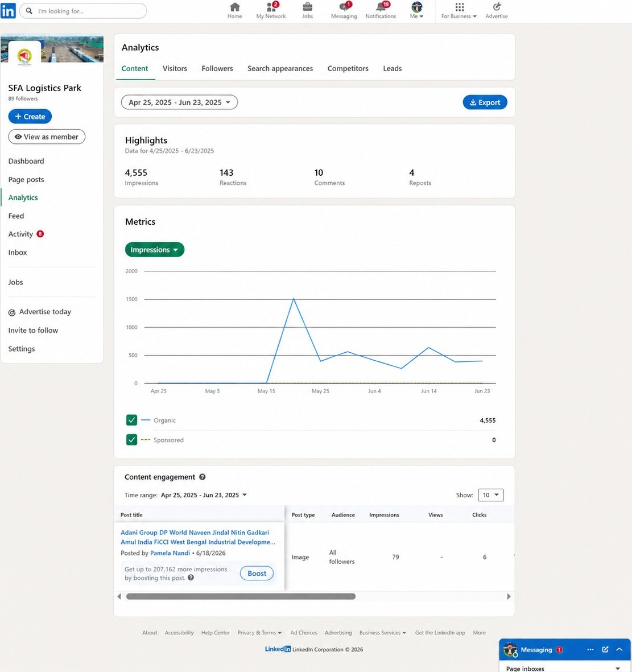Switch to the Leads tab
Viewport: 632px width, 672px height.
(x=393, y=69)
